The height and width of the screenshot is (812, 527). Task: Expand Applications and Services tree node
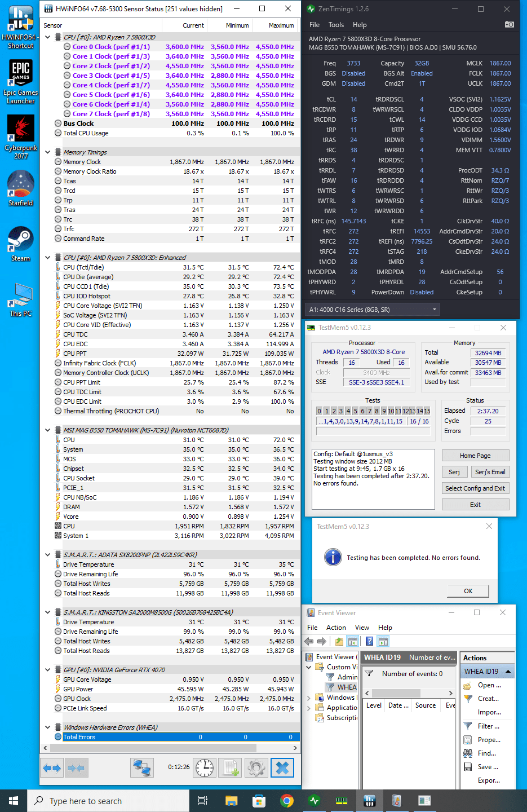point(309,708)
